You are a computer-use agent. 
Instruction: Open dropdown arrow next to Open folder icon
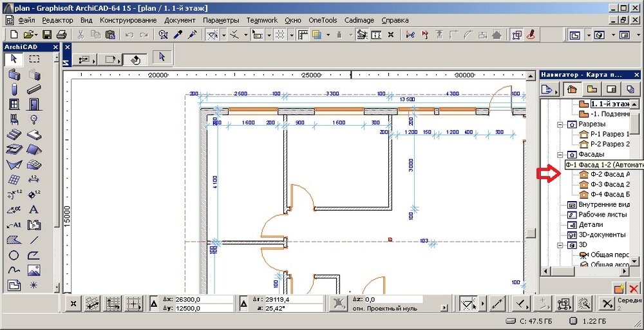click(x=37, y=35)
